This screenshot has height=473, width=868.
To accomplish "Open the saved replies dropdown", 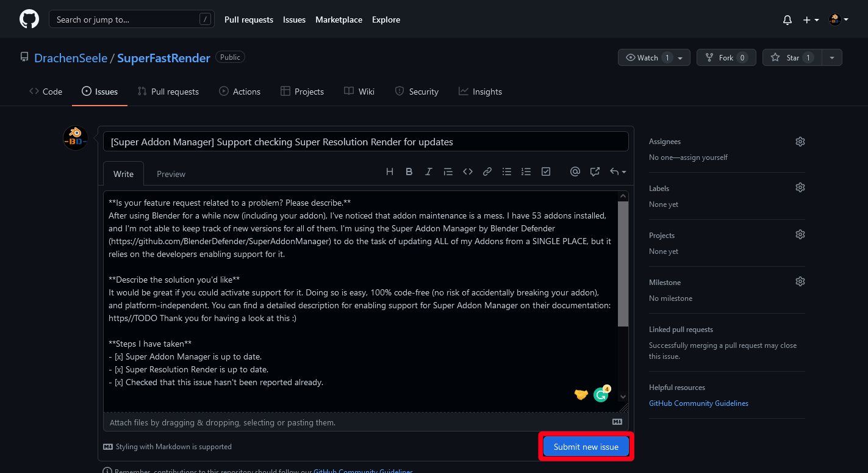I will [x=618, y=172].
